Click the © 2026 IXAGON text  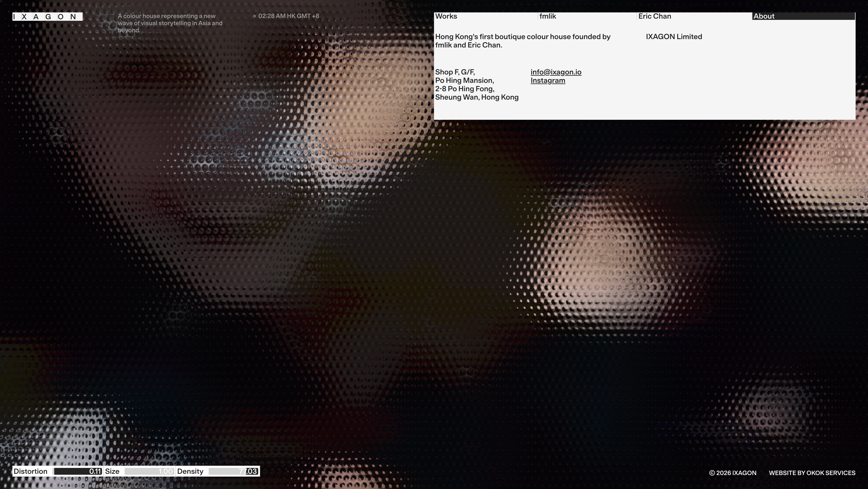pos(733,473)
